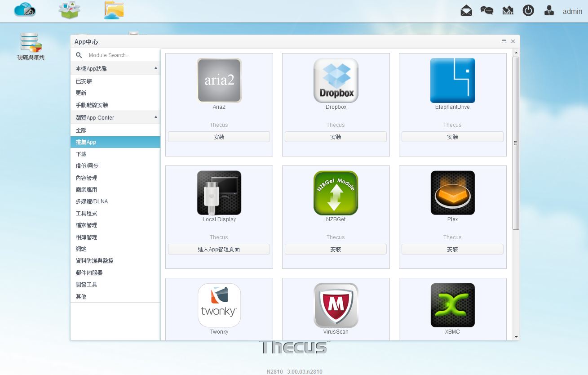Open Local Display 進入App管理頁面 button

(219, 249)
